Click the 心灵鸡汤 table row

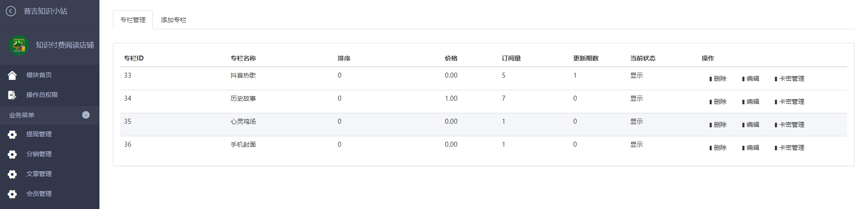(x=484, y=125)
